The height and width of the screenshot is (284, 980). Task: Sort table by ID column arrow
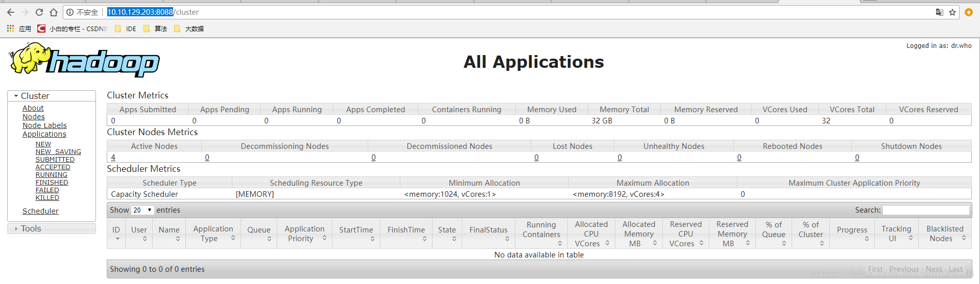point(117,239)
